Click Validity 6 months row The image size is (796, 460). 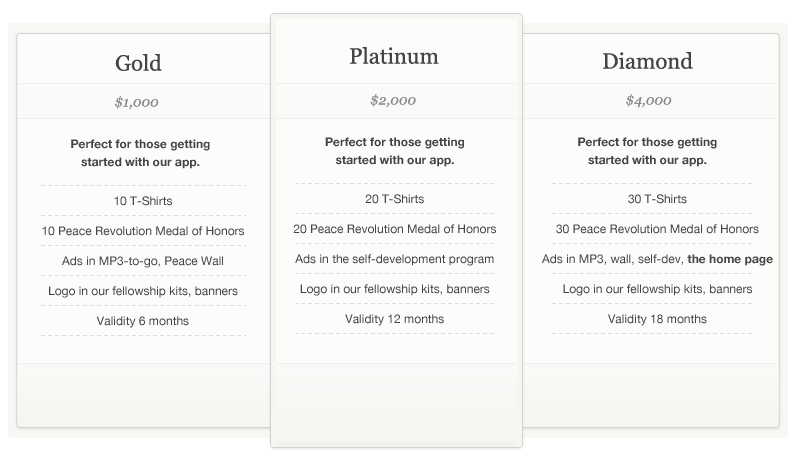(x=143, y=320)
